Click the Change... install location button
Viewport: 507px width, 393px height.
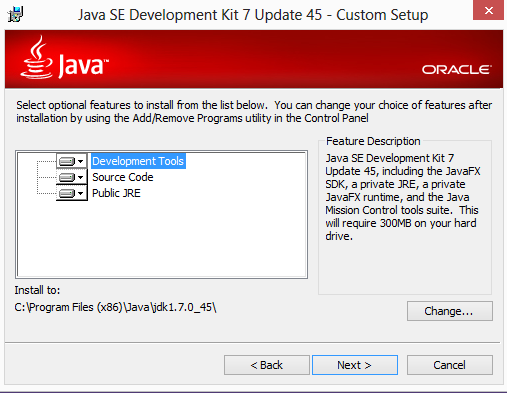pos(450,311)
